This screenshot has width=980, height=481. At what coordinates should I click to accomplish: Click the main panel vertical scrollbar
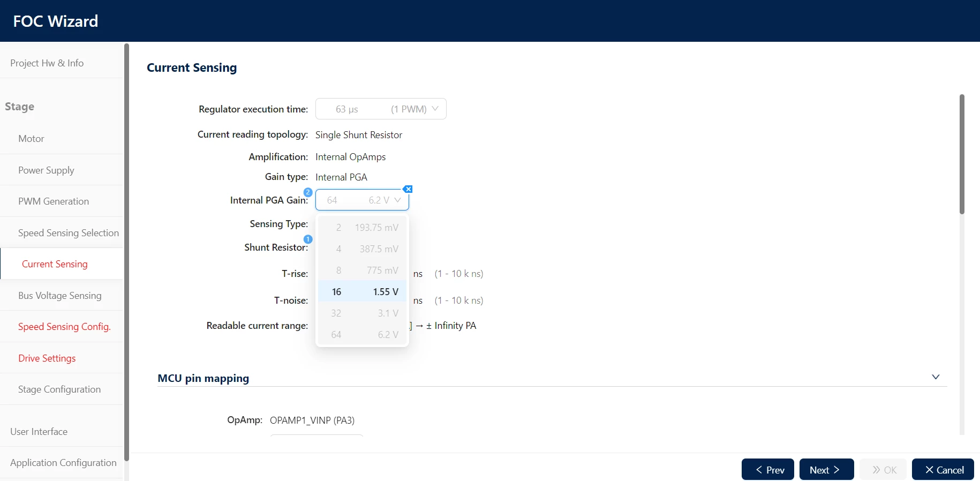tap(962, 154)
